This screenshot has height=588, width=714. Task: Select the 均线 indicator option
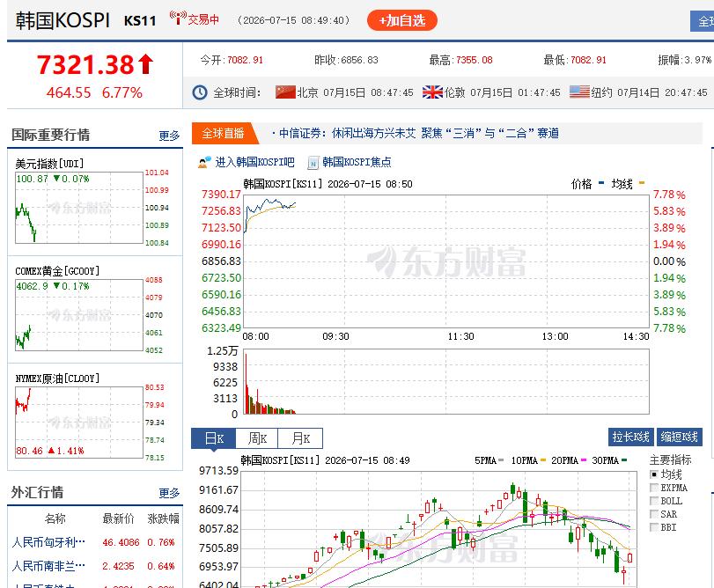click(x=654, y=474)
